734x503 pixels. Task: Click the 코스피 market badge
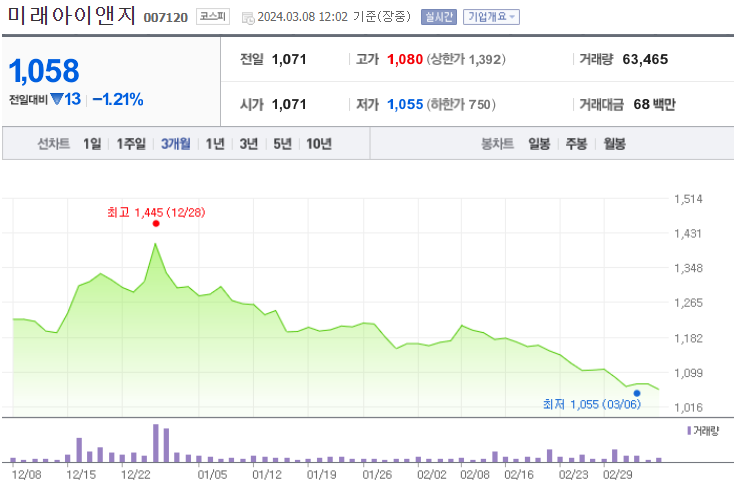[213, 16]
